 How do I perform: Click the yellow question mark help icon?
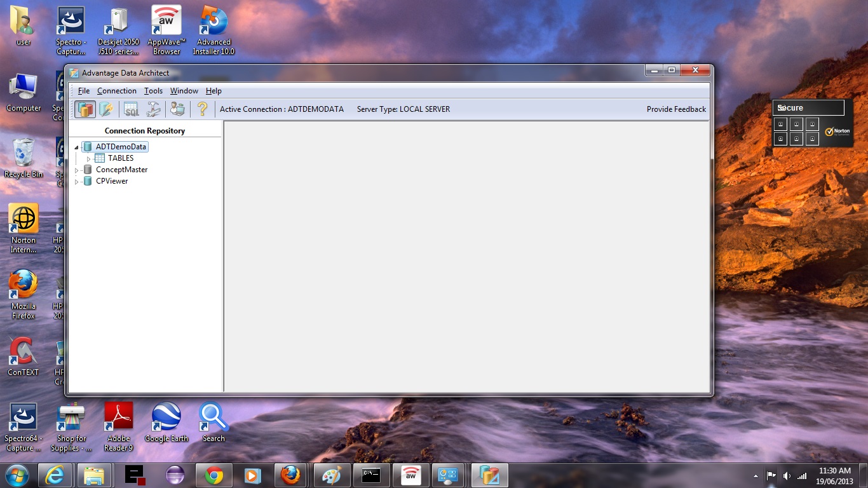pos(202,109)
